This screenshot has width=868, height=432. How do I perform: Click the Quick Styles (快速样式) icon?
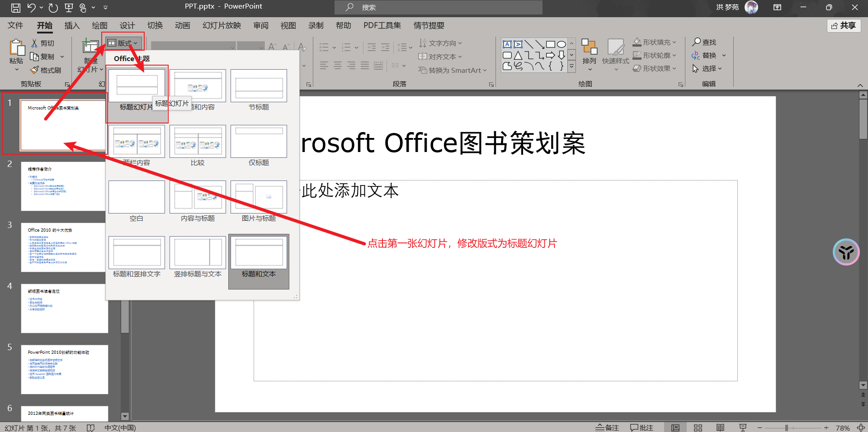pos(615,47)
